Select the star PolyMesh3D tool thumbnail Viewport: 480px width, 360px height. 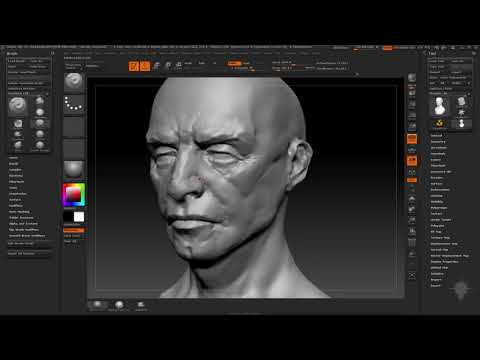coord(462,113)
